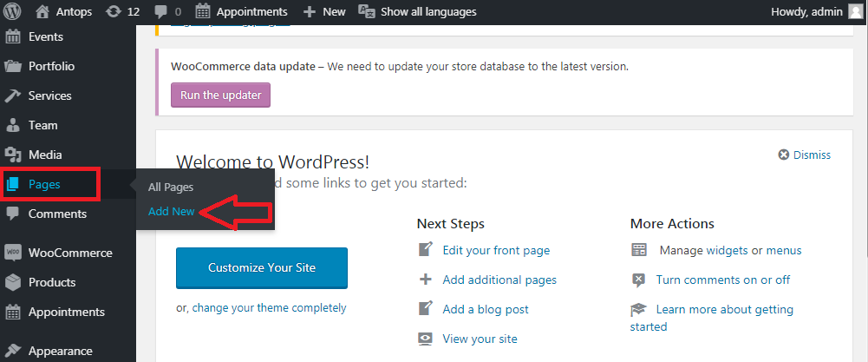Click the Products box icon
Screen dimensions: 868x362
13,282
